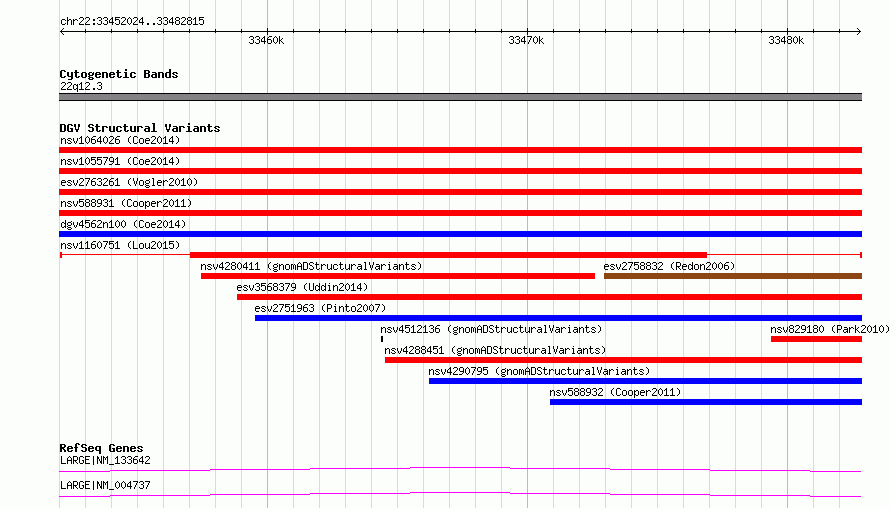Image resolution: width=890 pixels, height=508 pixels.
Task: Click the nsv829180 (Park2010) label
Action: point(829,329)
